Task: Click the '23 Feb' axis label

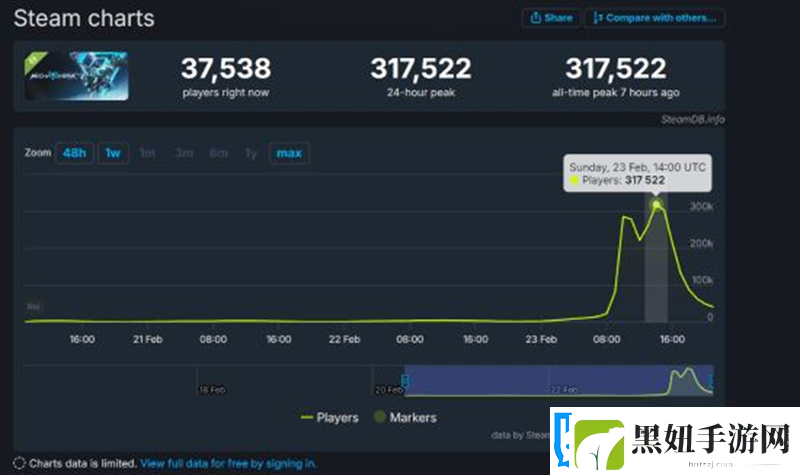Action: (x=541, y=339)
